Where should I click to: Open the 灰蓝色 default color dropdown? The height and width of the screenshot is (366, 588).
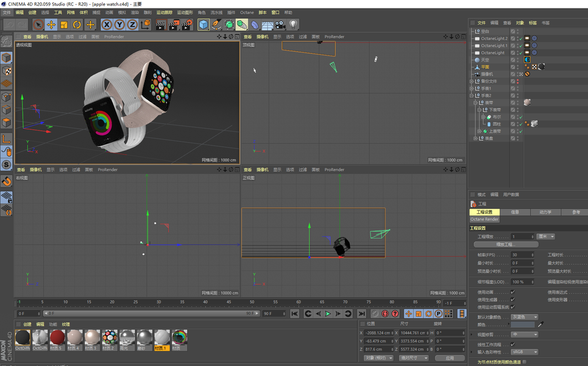point(525,317)
